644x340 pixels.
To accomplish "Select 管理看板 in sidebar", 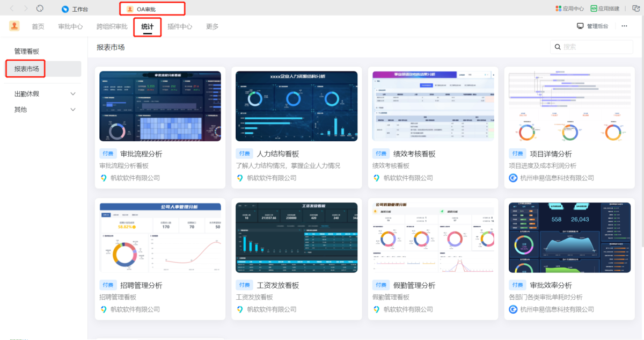I will [x=27, y=52].
